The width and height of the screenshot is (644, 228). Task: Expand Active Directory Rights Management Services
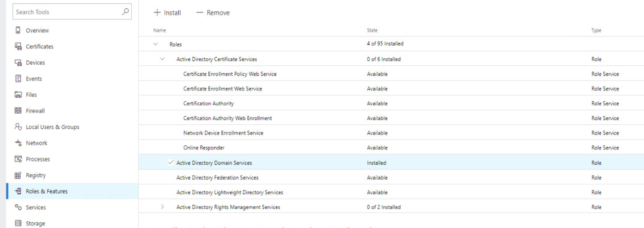point(162,207)
